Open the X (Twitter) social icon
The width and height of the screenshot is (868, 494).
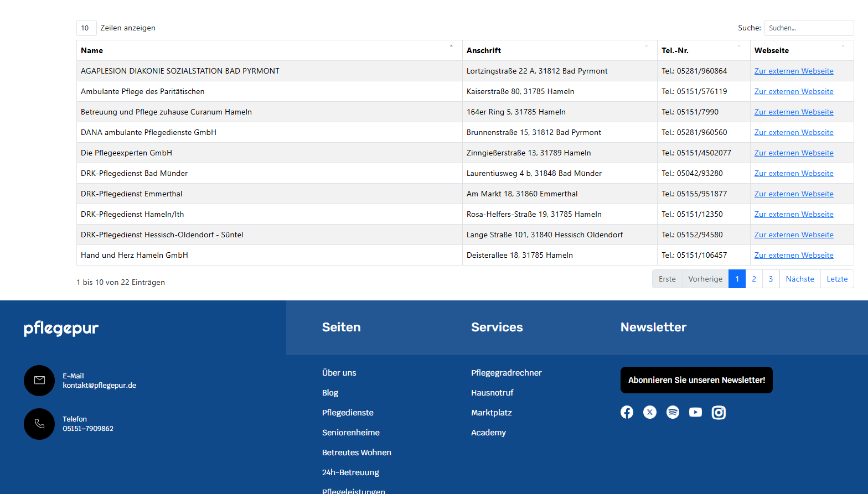pyautogui.click(x=650, y=412)
